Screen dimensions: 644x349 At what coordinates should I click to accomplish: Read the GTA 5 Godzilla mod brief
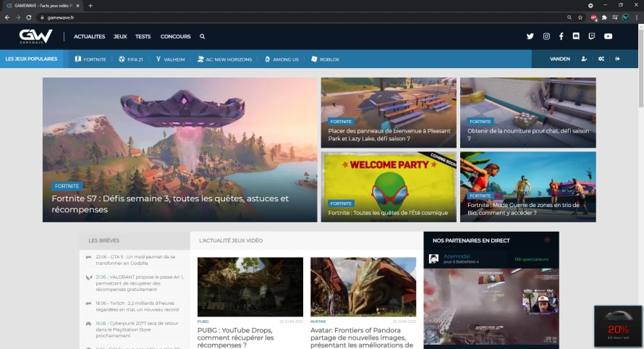[135, 260]
